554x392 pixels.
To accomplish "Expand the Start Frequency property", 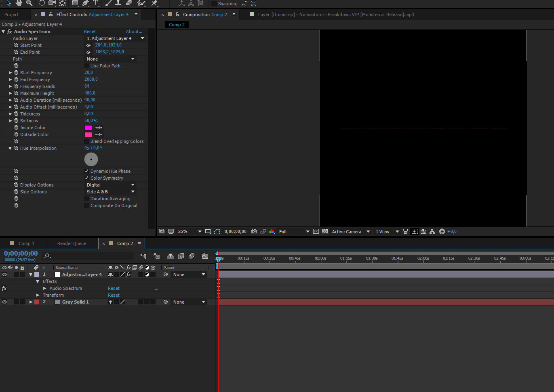I will pos(11,73).
